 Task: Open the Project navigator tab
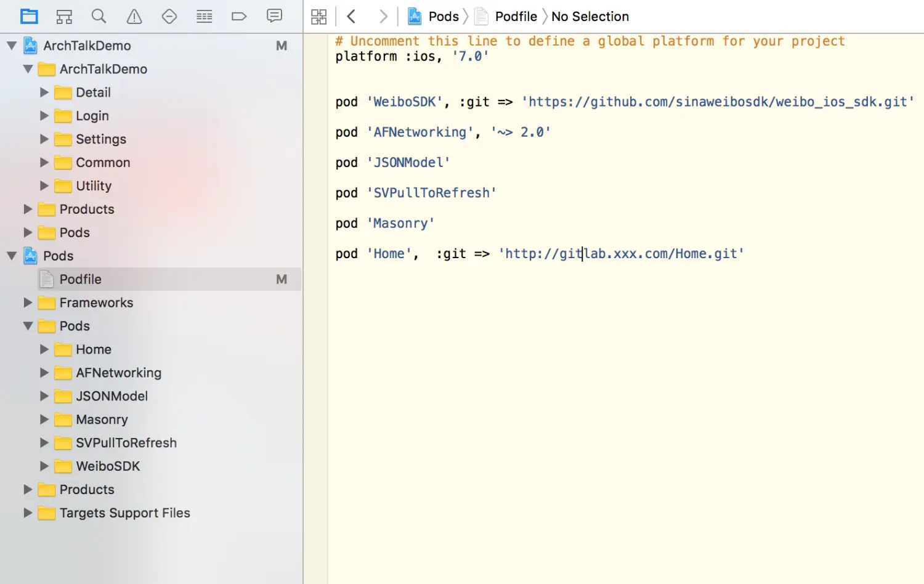point(29,17)
